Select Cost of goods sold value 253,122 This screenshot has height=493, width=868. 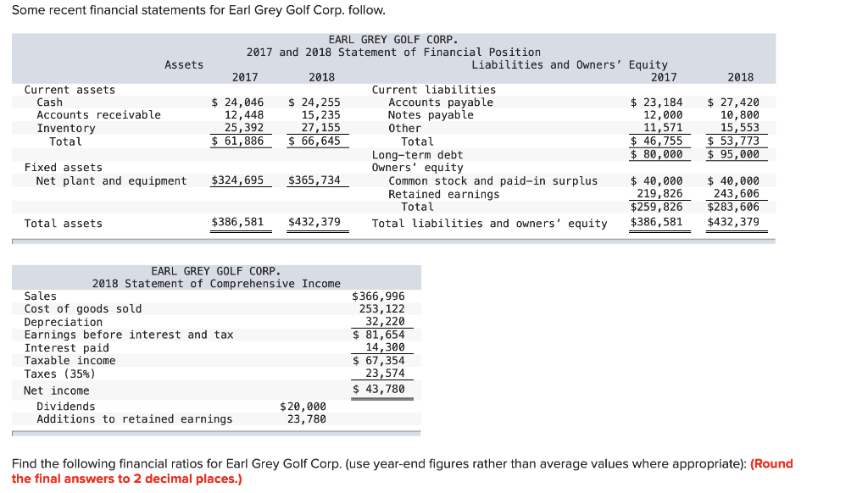382,309
